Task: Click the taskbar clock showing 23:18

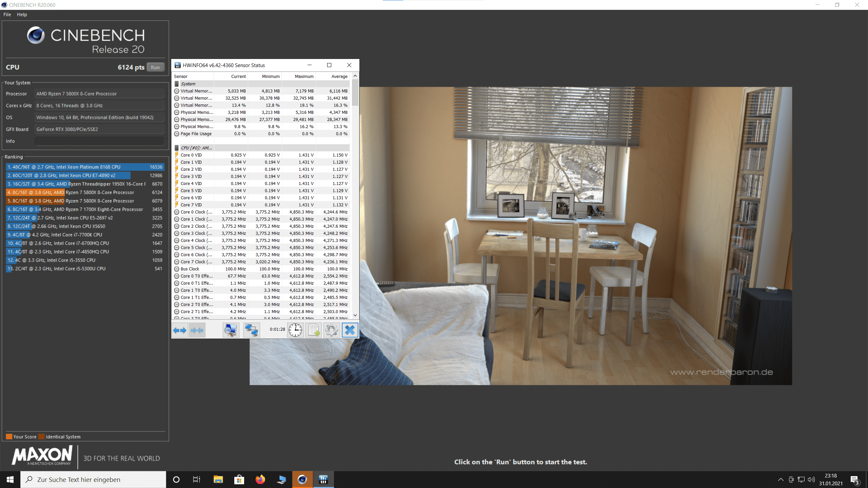Action: [x=831, y=480]
